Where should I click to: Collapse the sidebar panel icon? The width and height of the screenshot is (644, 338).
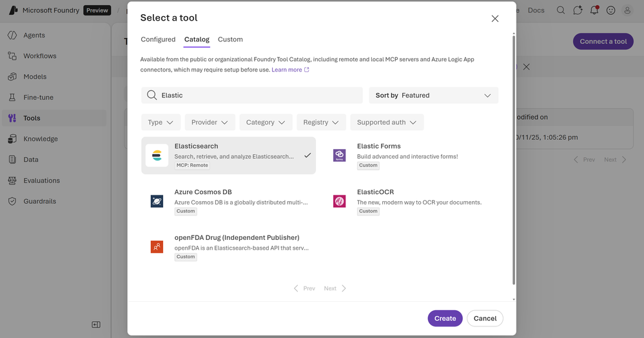[x=96, y=325]
